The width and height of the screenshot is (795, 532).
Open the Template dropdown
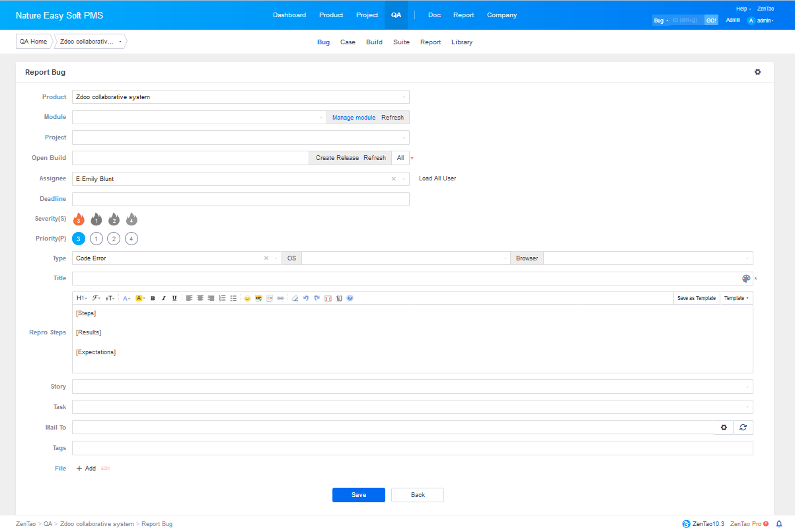[x=736, y=298]
